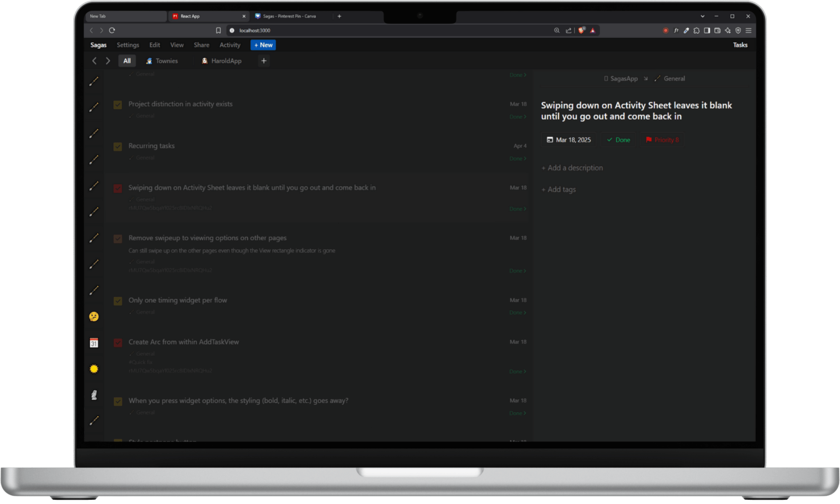Image resolution: width=840 pixels, height=504 pixels.
Task: Open the Done status dropdown in detail panel
Action: 618,140
